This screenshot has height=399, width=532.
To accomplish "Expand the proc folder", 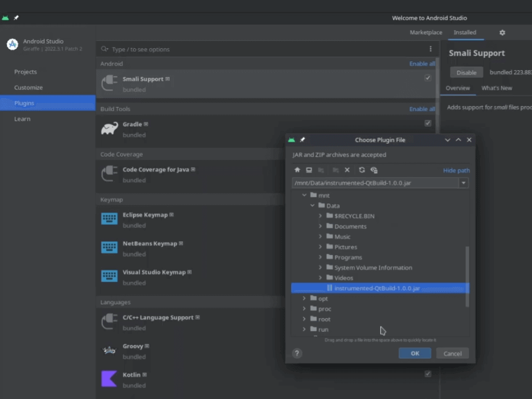I will (304, 308).
